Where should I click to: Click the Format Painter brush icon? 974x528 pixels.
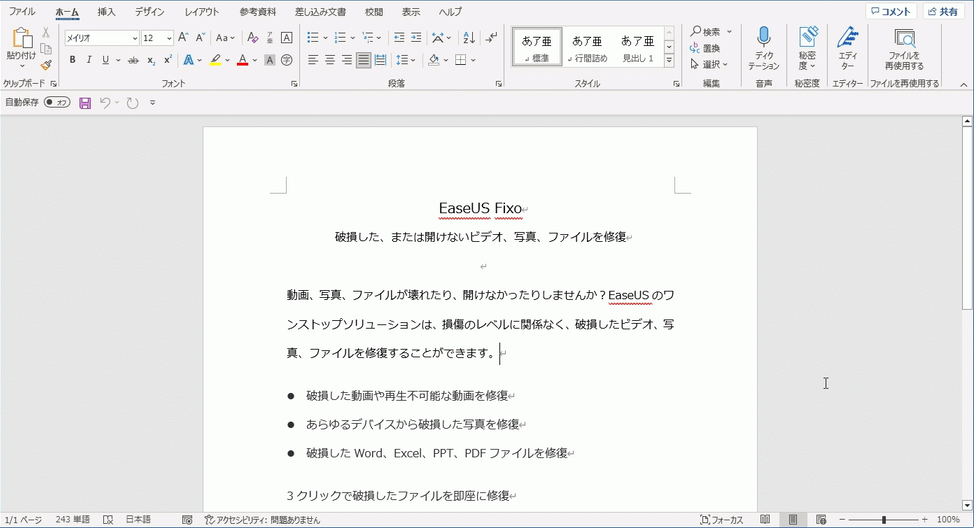(46, 65)
